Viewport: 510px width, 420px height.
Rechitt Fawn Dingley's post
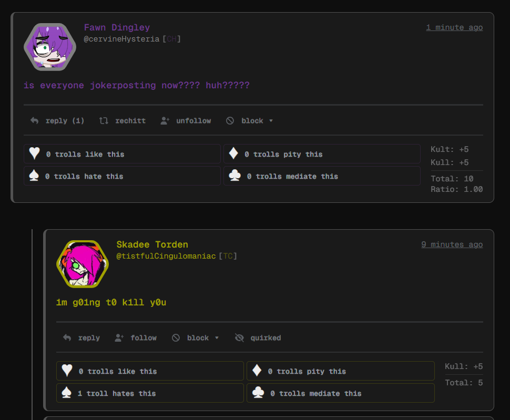[123, 120]
